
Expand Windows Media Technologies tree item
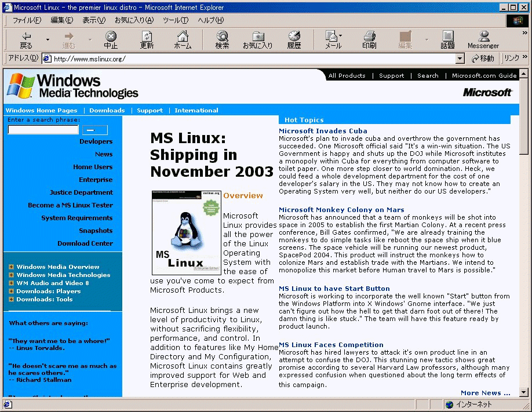11,275
